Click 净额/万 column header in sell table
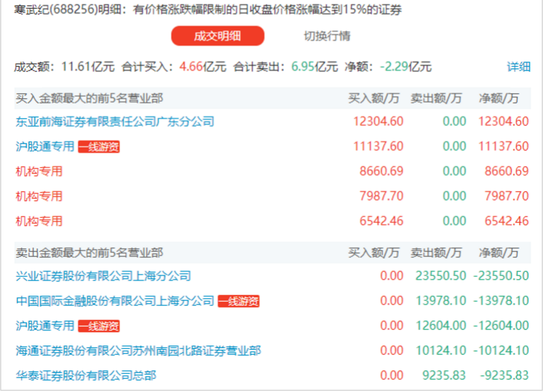The height and width of the screenshot is (392, 543). (x=499, y=253)
